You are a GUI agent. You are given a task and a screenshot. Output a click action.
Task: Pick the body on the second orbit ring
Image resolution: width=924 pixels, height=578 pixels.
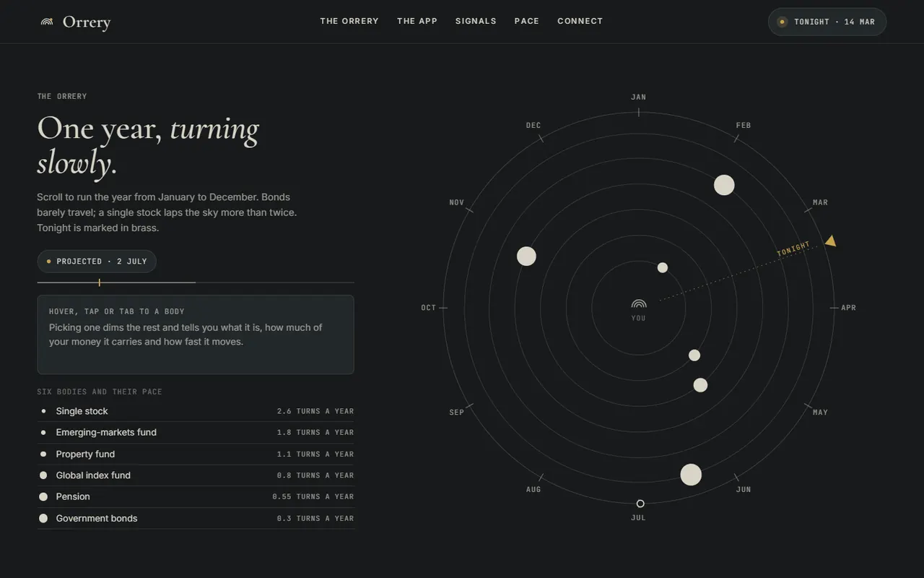(694, 355)
